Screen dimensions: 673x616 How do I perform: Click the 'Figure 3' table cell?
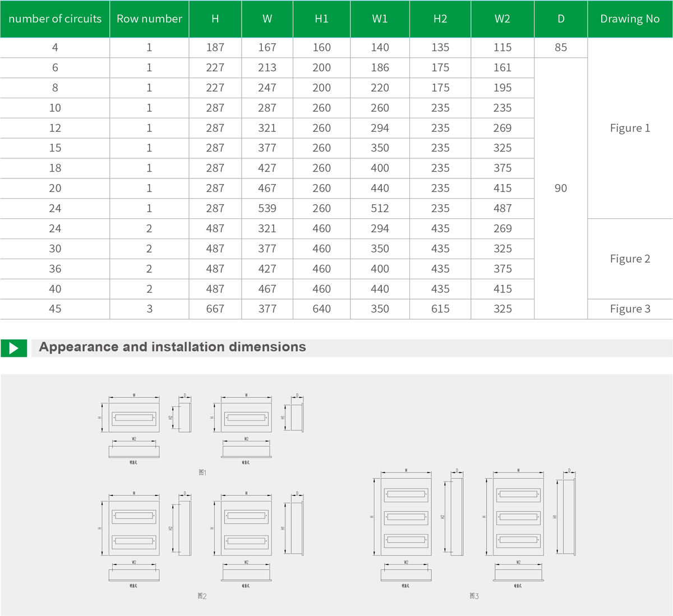(630, 309)
